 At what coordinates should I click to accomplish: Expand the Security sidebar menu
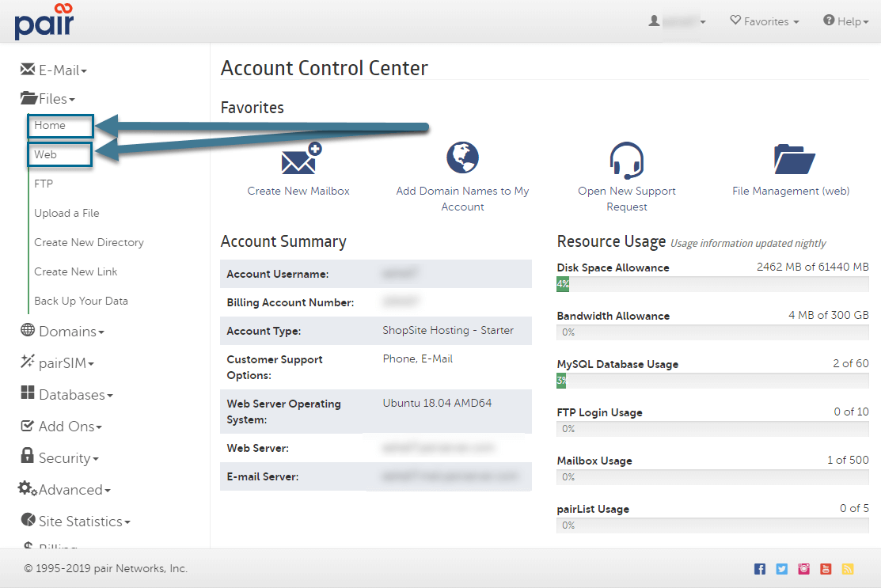click(59, 458)
